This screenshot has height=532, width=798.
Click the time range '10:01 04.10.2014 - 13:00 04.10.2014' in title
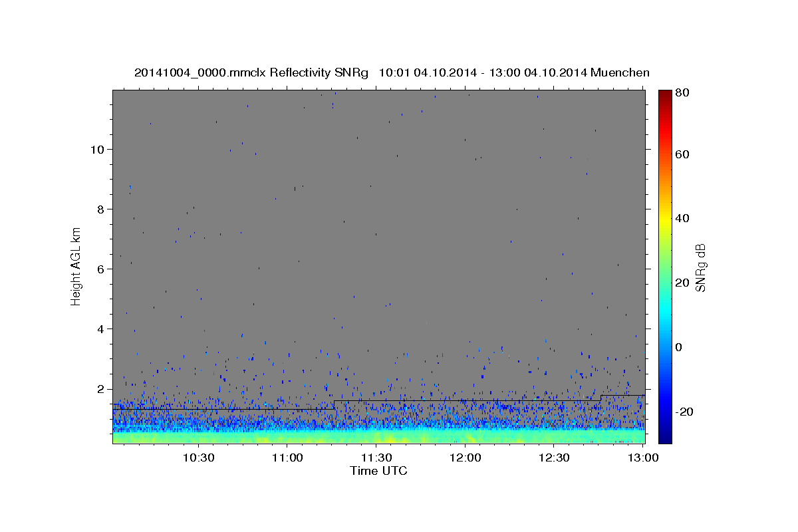coord(483,72)
